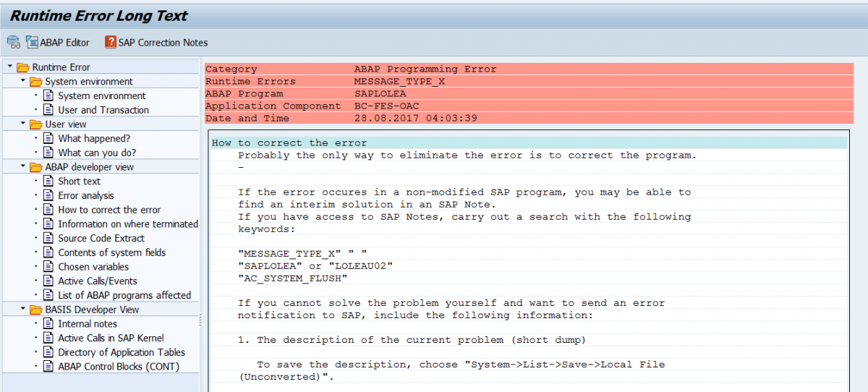
Task: Click the glasses display icon in toolbar
Action: (14, 42)
